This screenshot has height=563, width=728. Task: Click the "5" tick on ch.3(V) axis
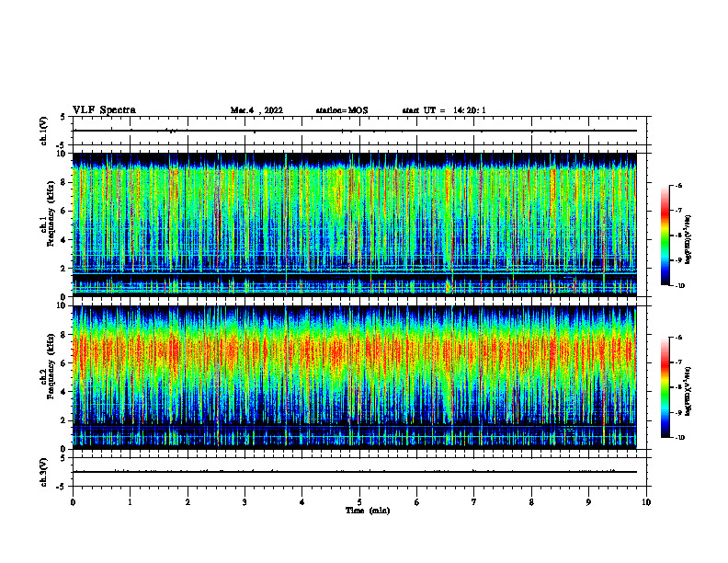[63, 458]
